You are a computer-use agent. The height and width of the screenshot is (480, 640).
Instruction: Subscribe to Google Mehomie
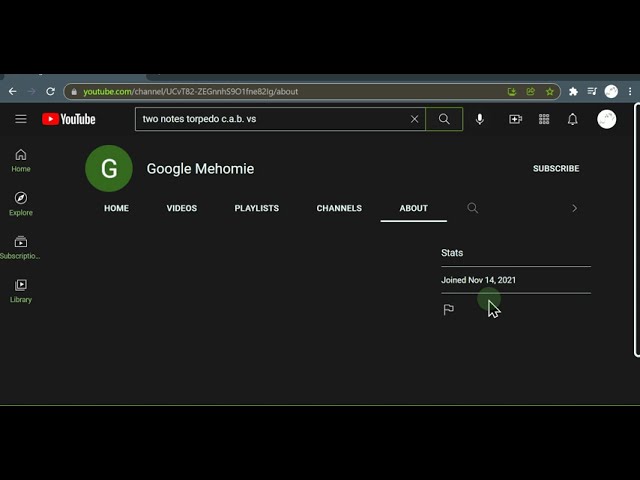point(556,169)
